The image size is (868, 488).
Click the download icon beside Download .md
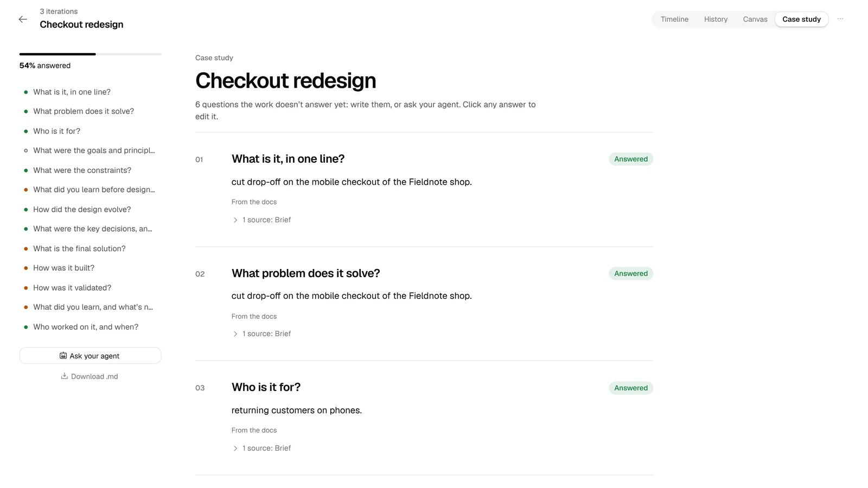click(x=64, y=376)
